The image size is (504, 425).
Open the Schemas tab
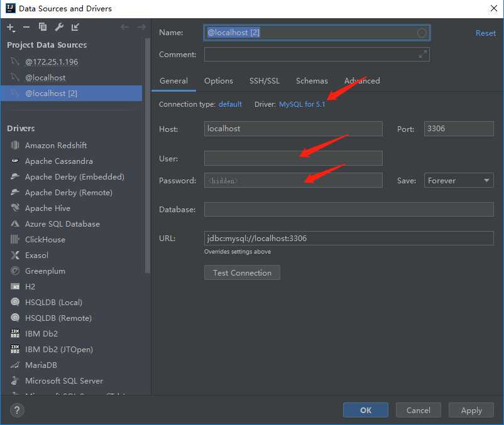312,81
